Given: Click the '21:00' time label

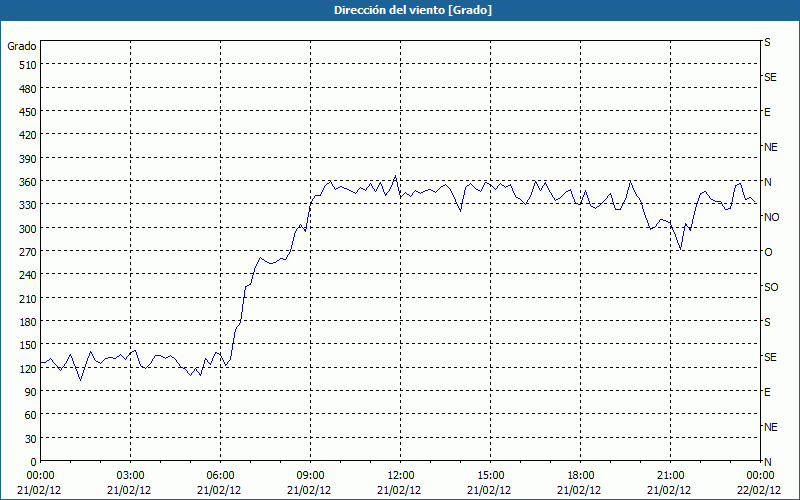Looking at the screenshot, I should tap(670, 476).
